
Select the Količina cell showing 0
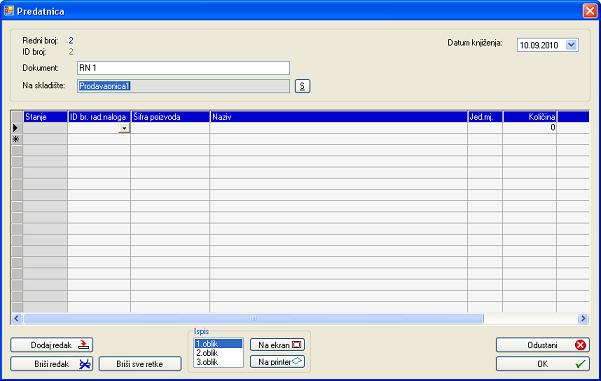tap(530, 128)
